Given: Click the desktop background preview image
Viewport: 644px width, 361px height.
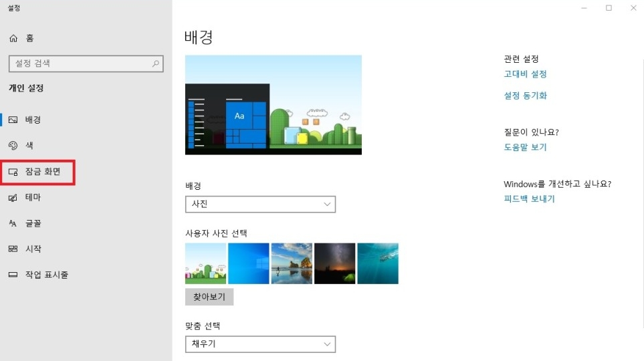Looking at the screenshot, I should pos(274,105).
